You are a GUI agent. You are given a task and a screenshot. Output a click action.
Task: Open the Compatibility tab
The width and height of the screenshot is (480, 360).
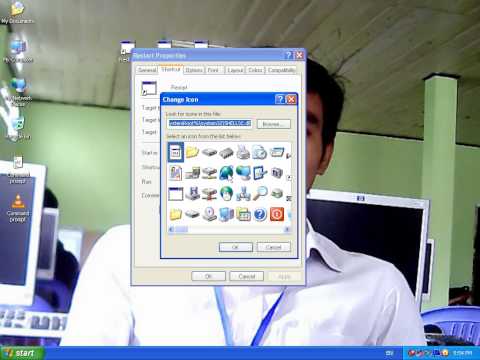click(281, 70)
